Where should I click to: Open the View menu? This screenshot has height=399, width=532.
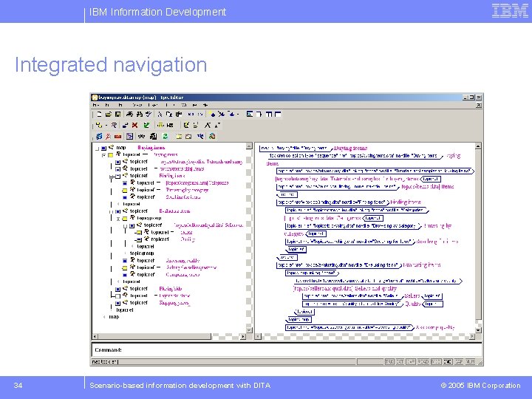coord(137,105)
